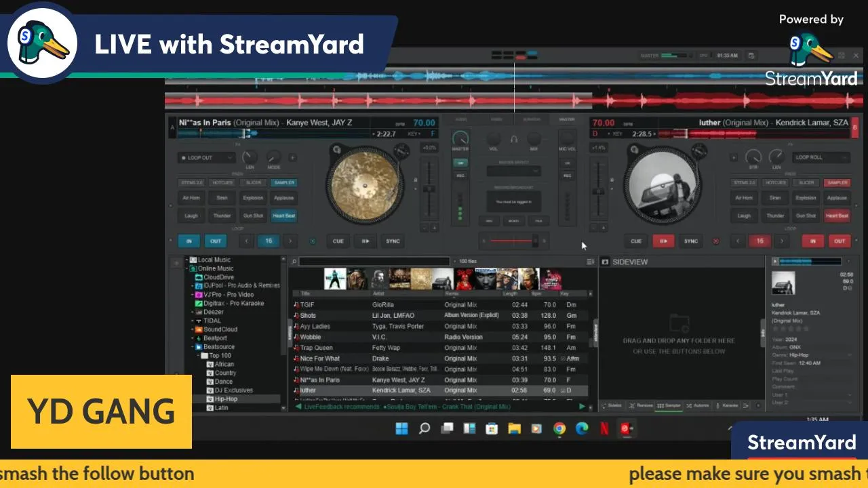Expand the Beatport tree node
Viewport: 868px width, 488px height.
(x=192, y=338)
